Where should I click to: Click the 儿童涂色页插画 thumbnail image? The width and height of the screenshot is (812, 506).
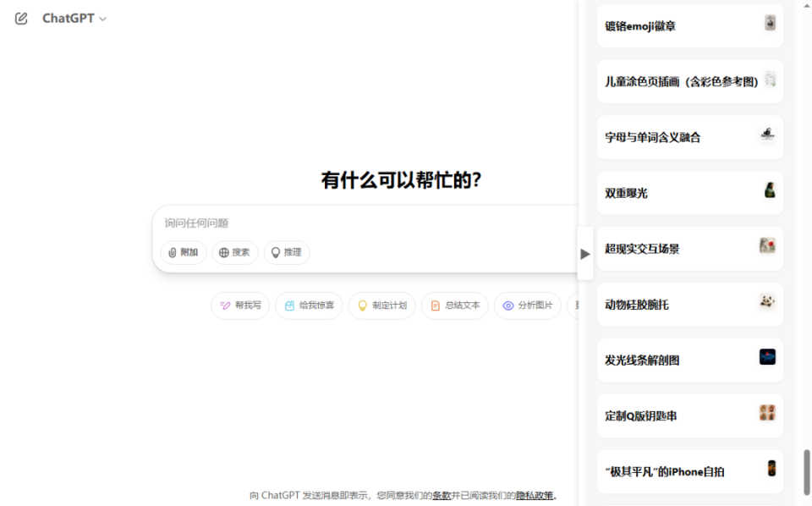click(770, 79)
